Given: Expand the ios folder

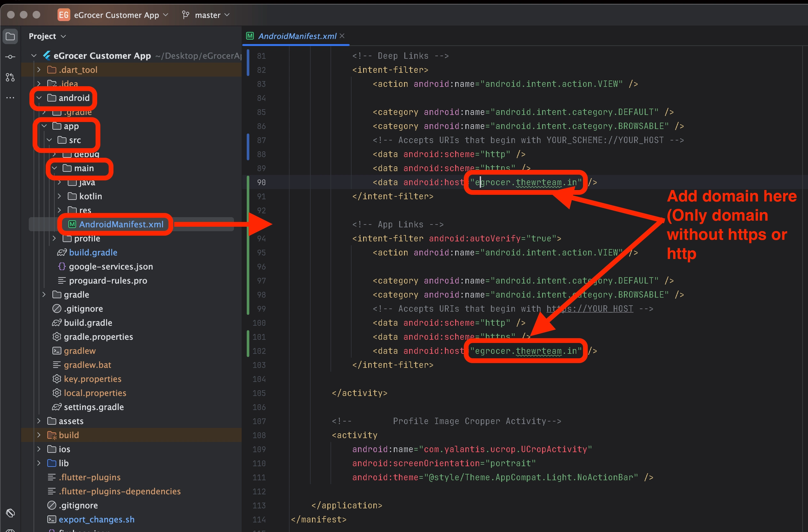Looking at the screenshot, I should pyautogui.click(x=39, y=449).
